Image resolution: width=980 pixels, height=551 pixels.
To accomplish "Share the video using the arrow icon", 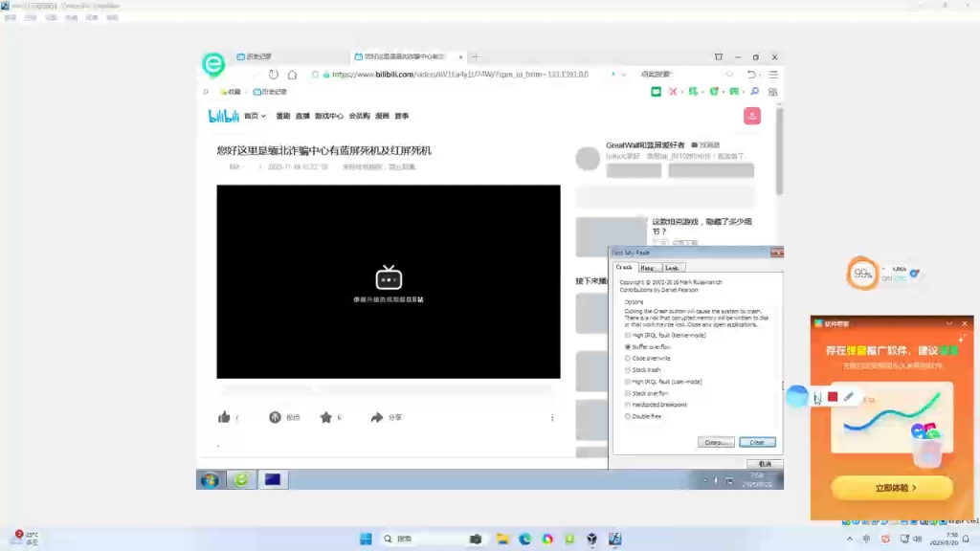I will point(376,417).
